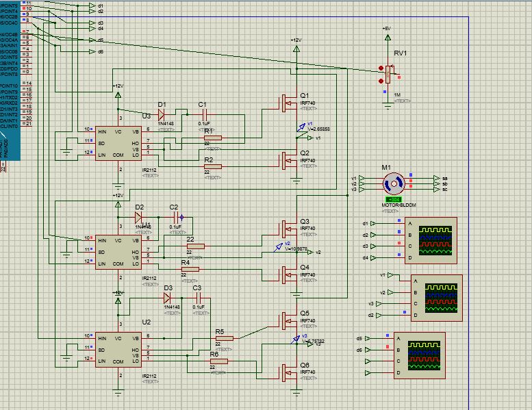This screenshot has width=532, height=410.
Task: Click the v3 voltage probe marker
Action: [x=295, y=339]
